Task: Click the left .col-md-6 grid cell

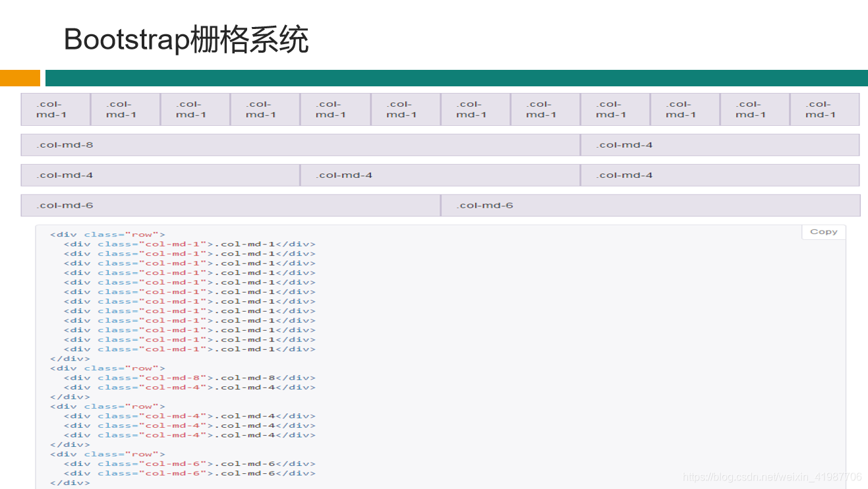Action: click(x=231, y=206)
